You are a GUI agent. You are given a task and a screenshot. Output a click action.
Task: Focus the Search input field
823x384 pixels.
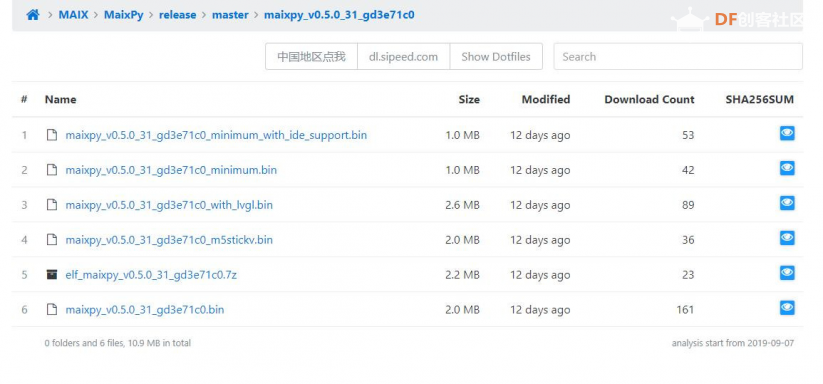point(678,57)
